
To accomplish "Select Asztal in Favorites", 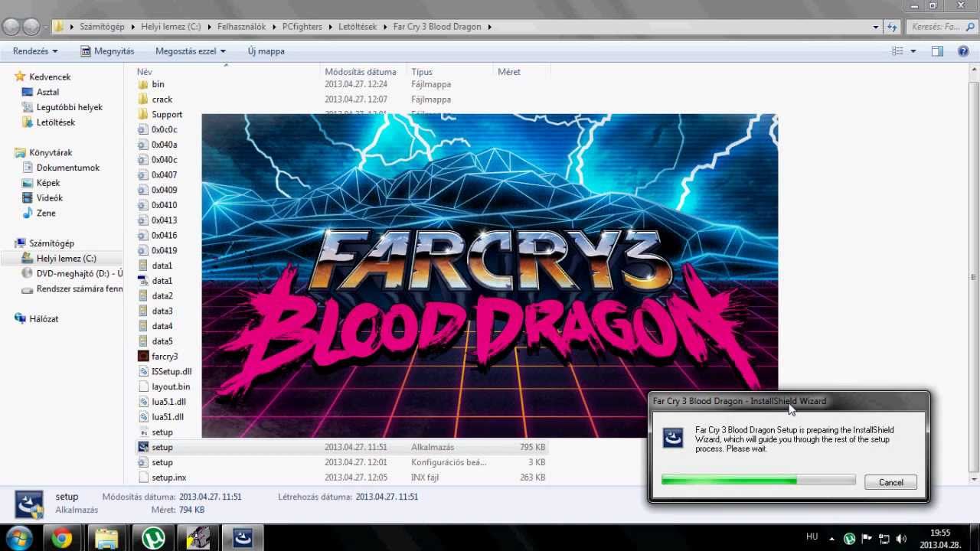I will 47,92.
